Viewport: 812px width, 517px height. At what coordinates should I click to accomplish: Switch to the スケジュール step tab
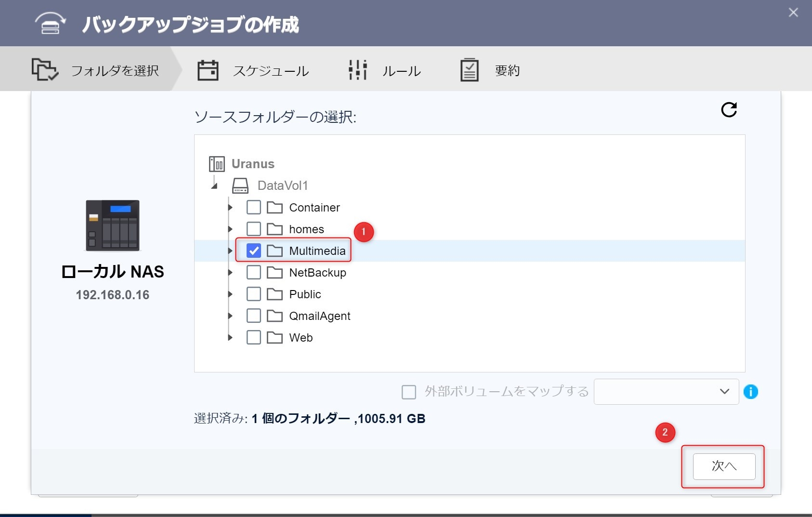click(x=271, y=71)
